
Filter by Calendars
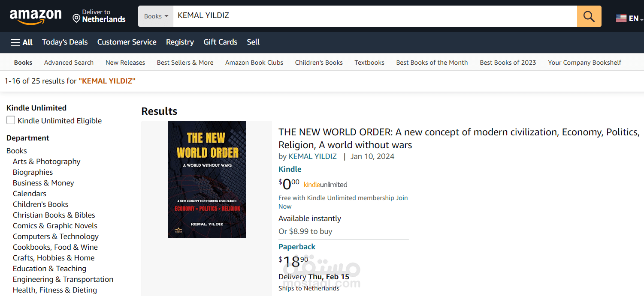pos(30,194)
